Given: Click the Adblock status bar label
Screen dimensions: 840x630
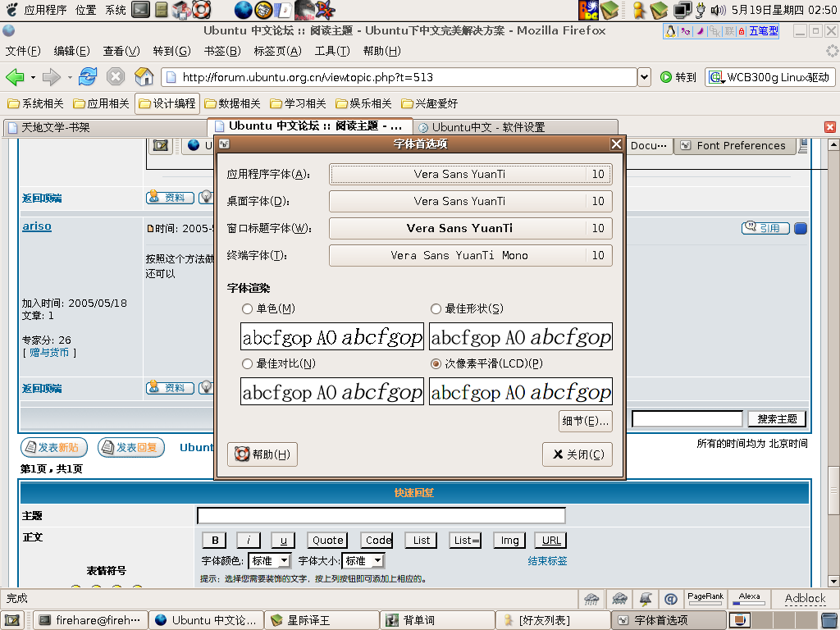Looking at the screenshot, I should click(x=806, y=598).
